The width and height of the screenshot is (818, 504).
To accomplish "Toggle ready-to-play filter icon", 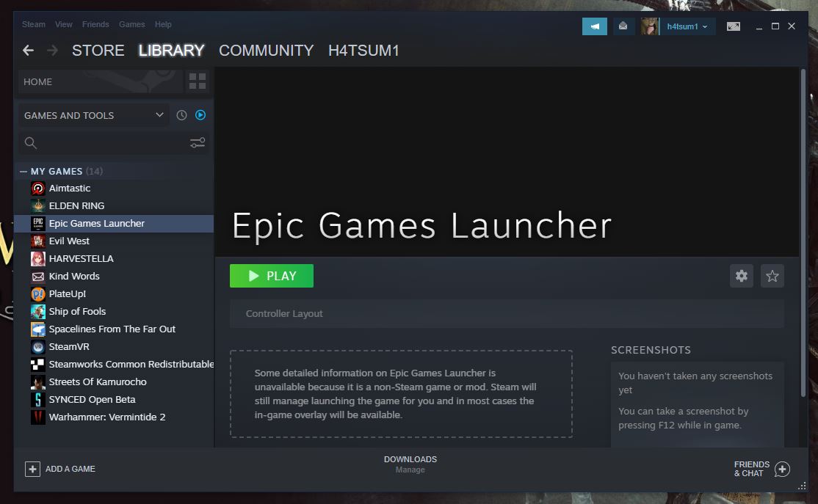I will tap(200, 114).
